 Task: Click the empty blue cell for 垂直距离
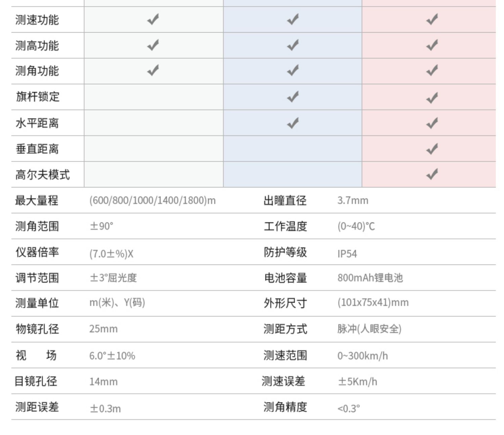pos(293,148)
